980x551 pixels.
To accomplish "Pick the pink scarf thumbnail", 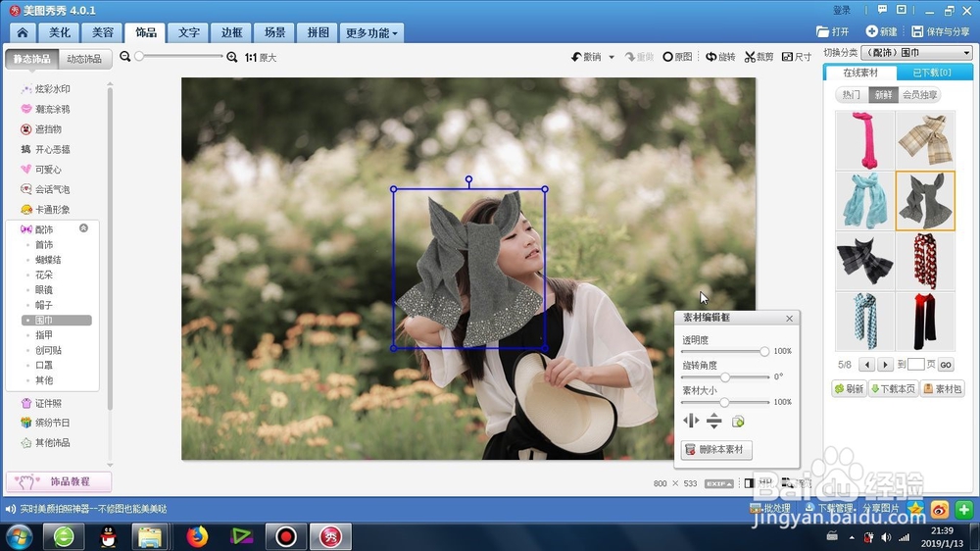I will [865, 140].
